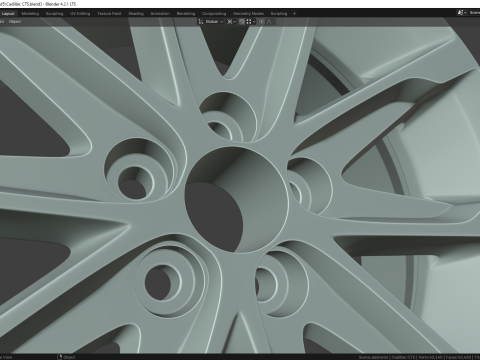Click the Scripting workspace tab
480x360 pixels.
coord(279,14)
